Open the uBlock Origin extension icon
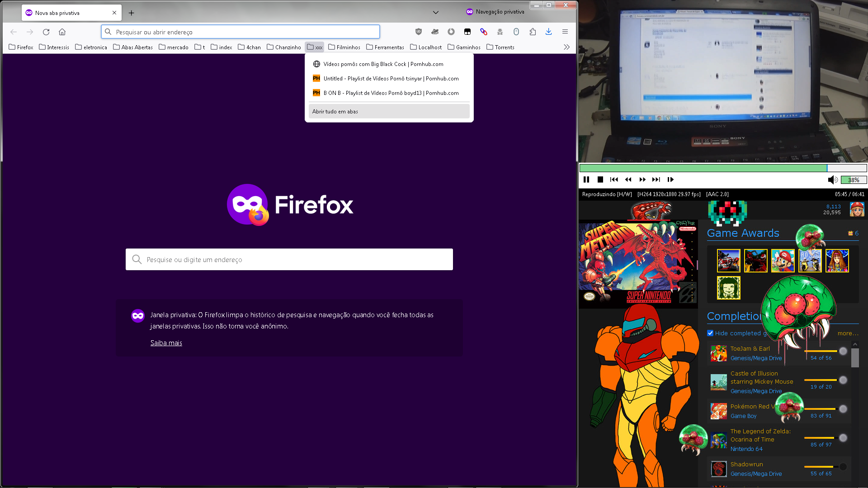This screenshot has width=868, height=488. 419,32
